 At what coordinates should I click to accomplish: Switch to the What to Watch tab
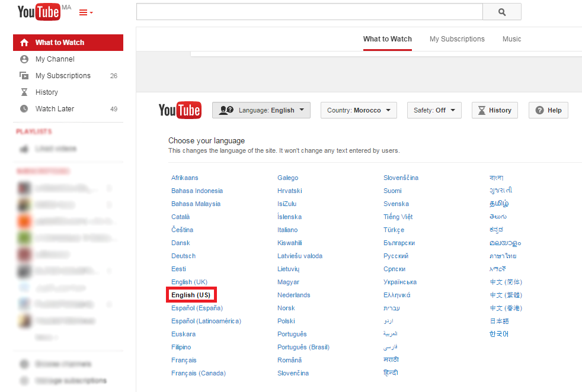point(388,39)
